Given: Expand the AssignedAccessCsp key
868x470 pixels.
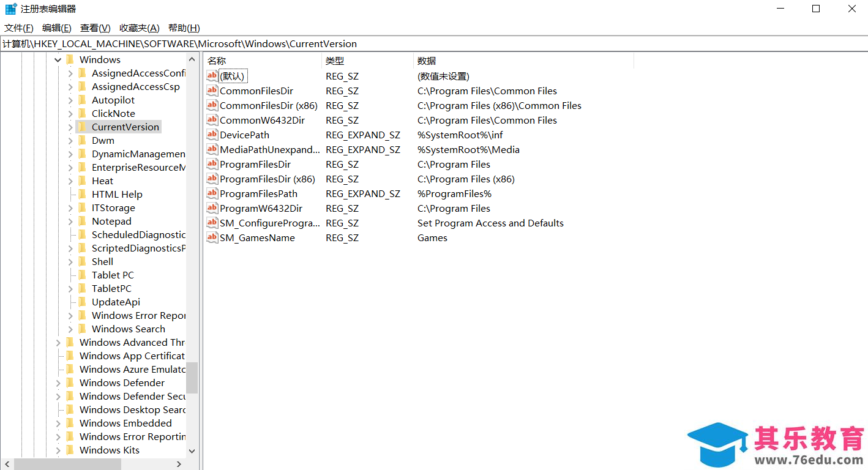Looking at the screenshot, I should (x=70, y=87).
